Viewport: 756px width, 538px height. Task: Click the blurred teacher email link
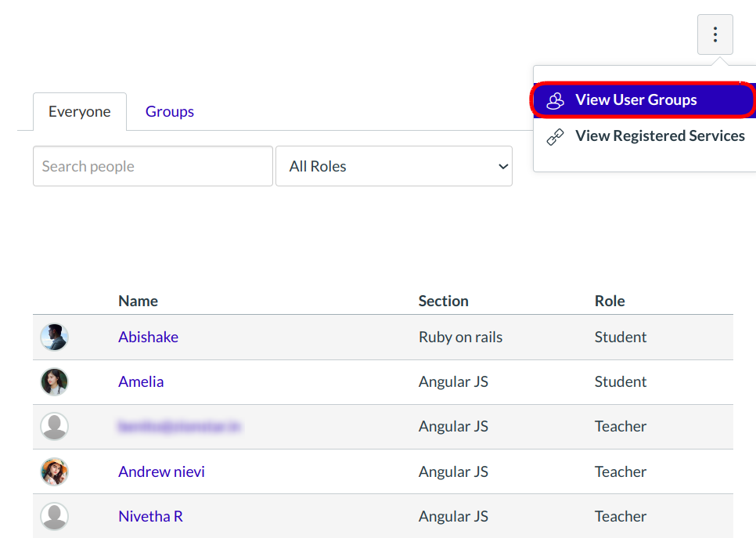[179, 427]
